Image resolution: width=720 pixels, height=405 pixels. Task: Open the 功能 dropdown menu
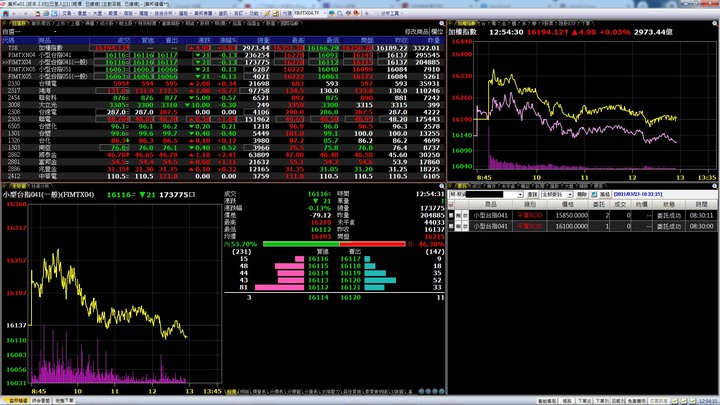254,14
